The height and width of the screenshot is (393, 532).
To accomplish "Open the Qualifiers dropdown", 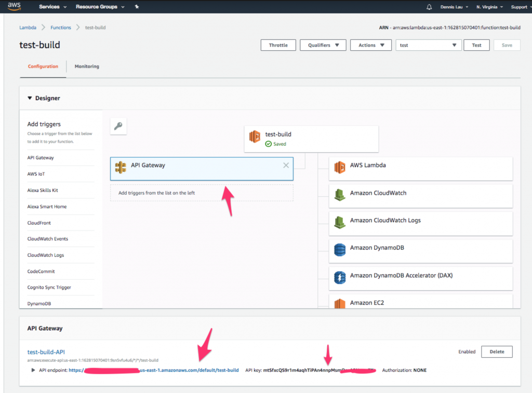I will tap(323, 45).
